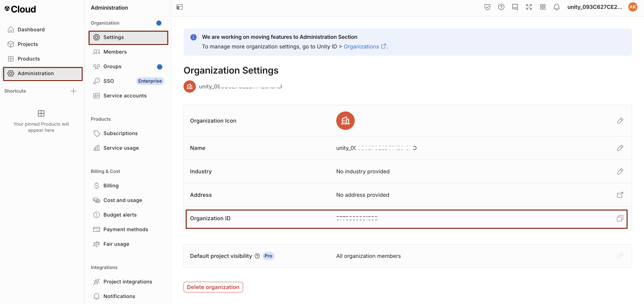This screenshot has width=644, height=304.
Task: Open Service usage
Action: (128, 148)
